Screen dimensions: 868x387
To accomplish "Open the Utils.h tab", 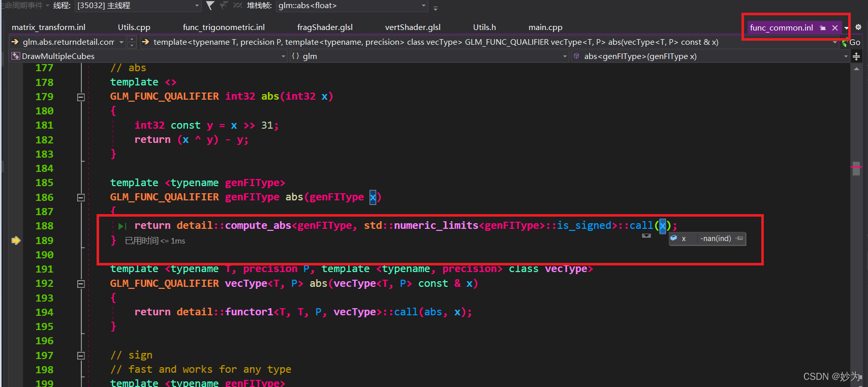I will [484, 27].
